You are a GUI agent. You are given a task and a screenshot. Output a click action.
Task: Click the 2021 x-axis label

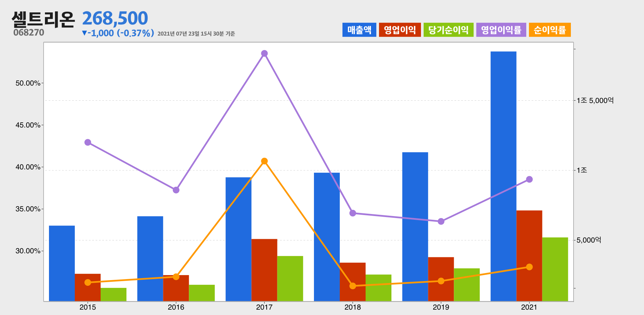coord(529,307)
